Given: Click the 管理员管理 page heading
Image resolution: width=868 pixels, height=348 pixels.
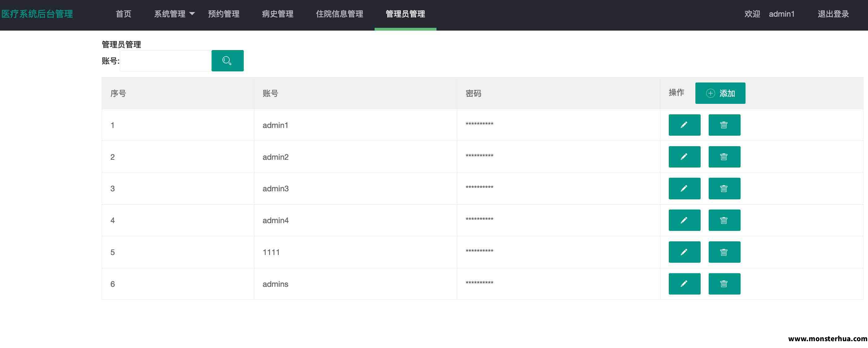Looking at the screenshot, I should tap(121, 45).
